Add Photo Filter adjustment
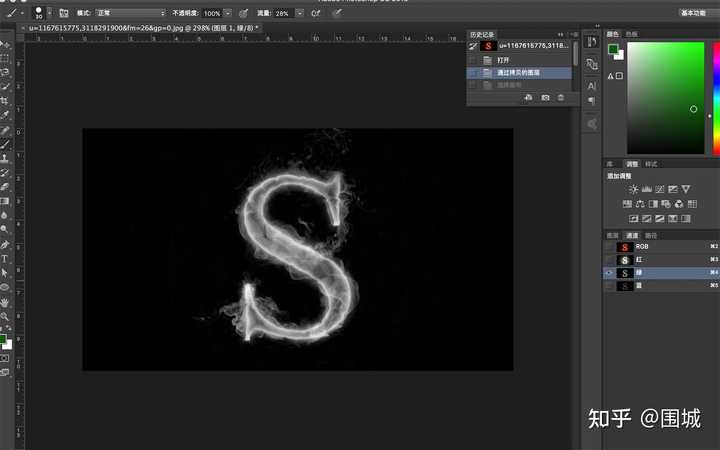 click(666, 204)
